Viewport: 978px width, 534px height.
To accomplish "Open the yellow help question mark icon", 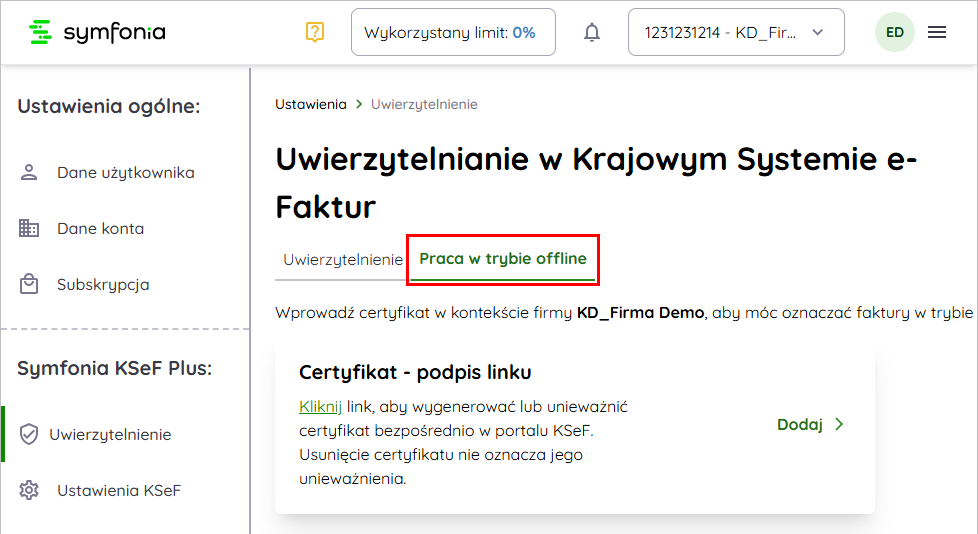I will 315,32.
